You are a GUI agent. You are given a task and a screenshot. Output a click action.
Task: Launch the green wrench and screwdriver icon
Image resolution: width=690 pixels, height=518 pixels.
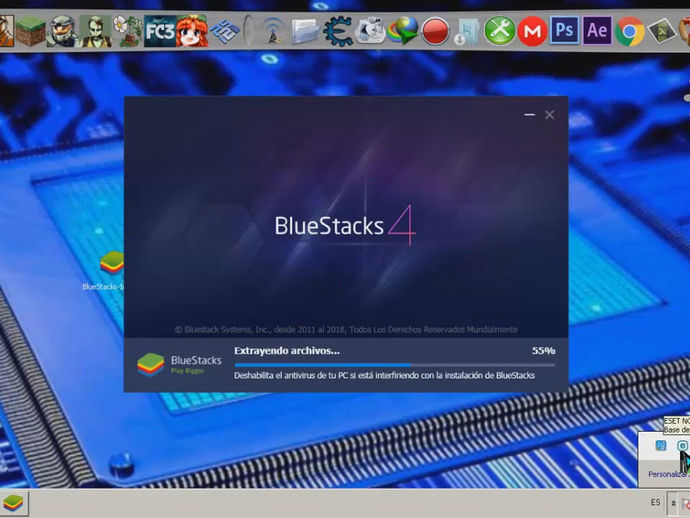pyautogui.click(x=499, y=31)
